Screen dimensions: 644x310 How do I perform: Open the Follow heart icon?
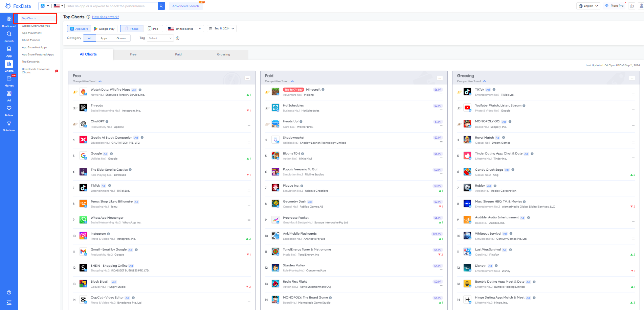[x=9, y=109]
